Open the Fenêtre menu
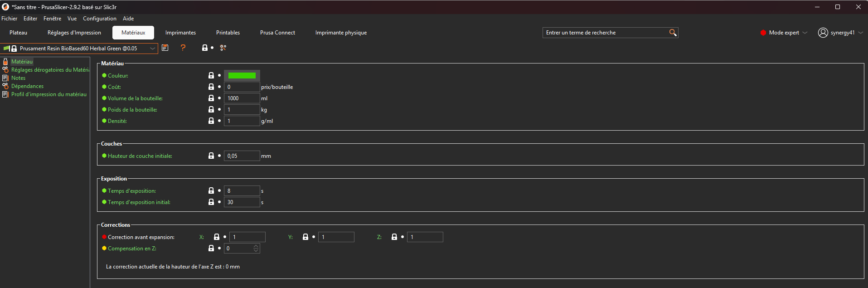Screen dimensions: 868x288 pyautogui.click(x=52, y=19)
